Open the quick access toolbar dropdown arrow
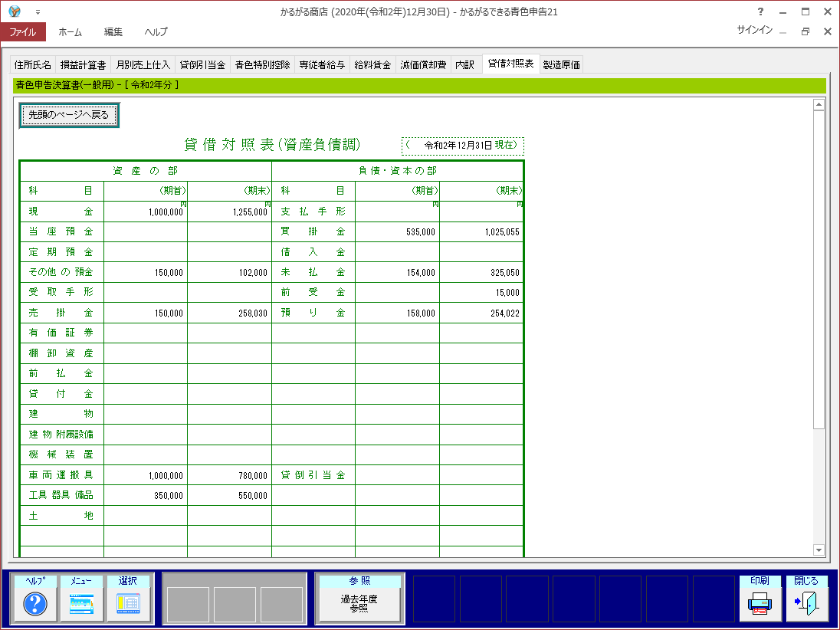840x630 pixels. [x=38, y=11]
